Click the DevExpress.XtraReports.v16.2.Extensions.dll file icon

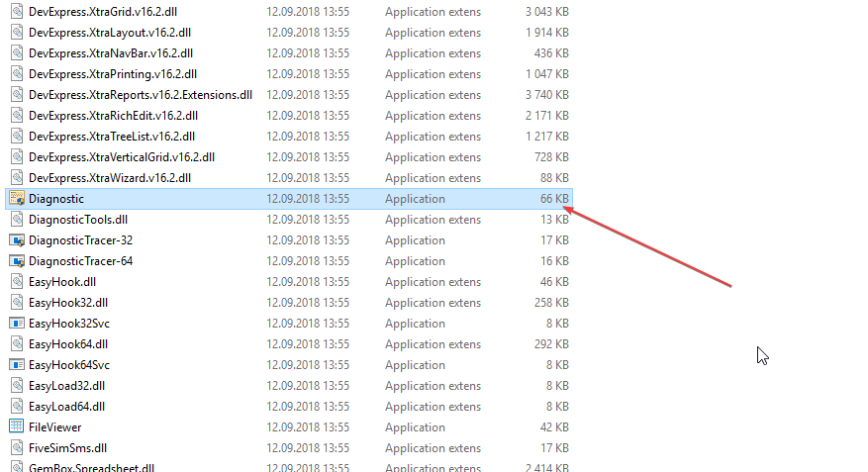pyautogui.click(x=17, y=95)
